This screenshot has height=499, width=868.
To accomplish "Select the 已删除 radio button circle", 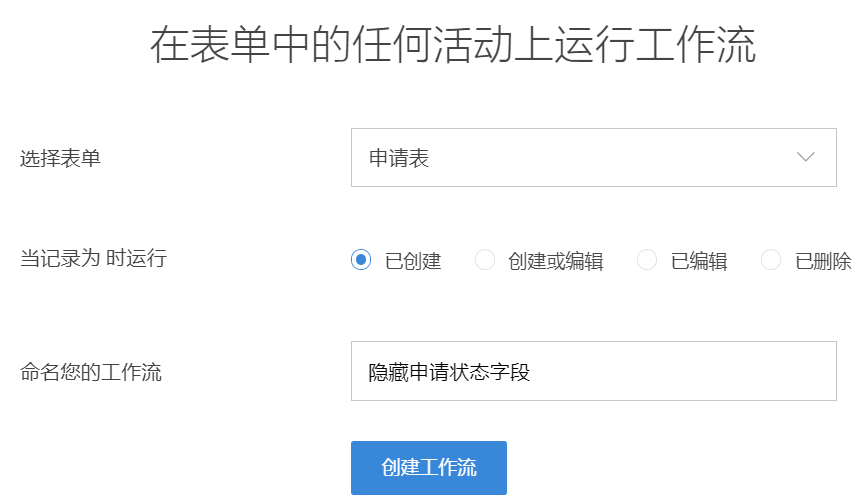I will (771, 260).
